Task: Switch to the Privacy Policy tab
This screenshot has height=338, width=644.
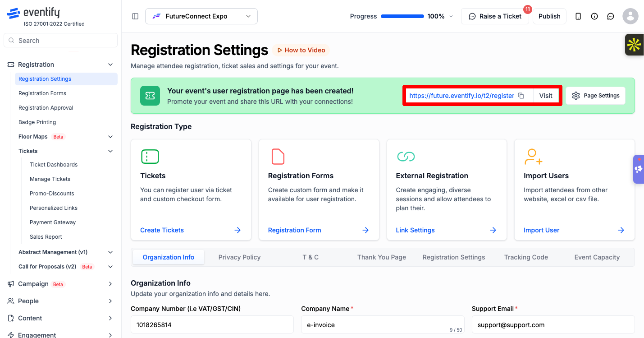Action: coord(240,257)
